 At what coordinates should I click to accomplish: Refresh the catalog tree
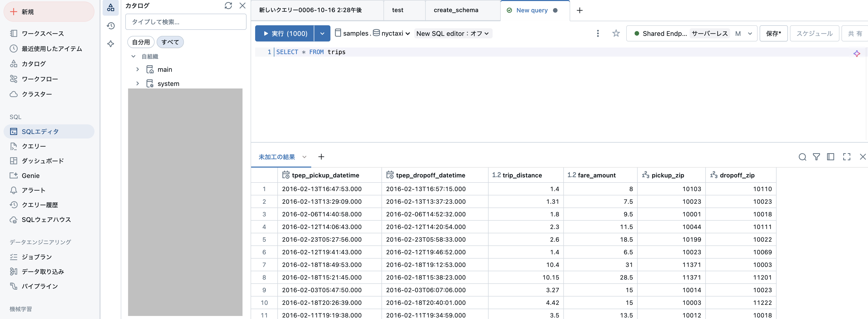[x=228, y=6]
